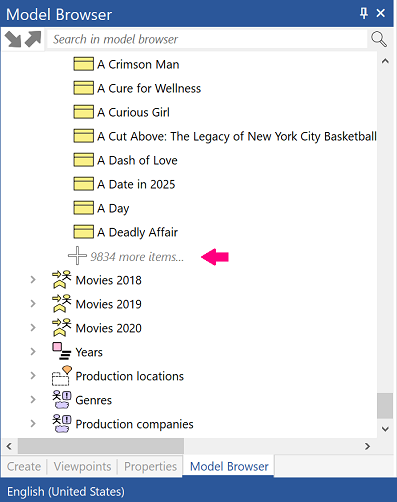
Task: Expand the Production companies node
Action: pyautogui.click(x=33, y=424)
